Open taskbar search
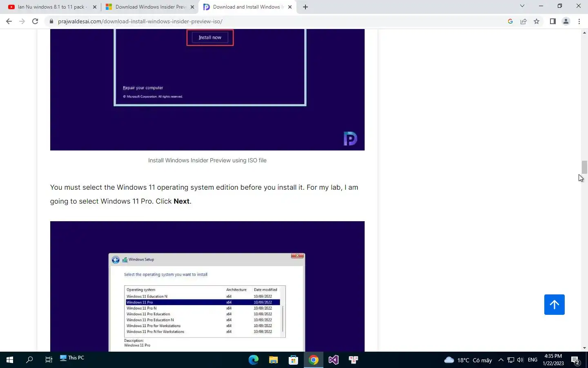 tap(29, 360)
